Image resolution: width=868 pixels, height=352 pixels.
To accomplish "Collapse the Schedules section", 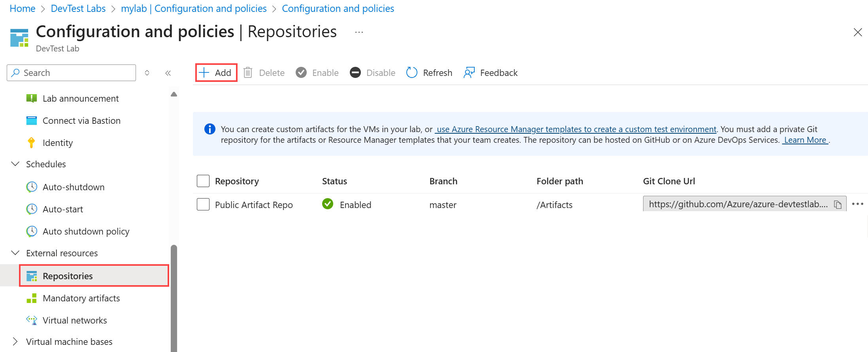I will [x=15, y=164].
